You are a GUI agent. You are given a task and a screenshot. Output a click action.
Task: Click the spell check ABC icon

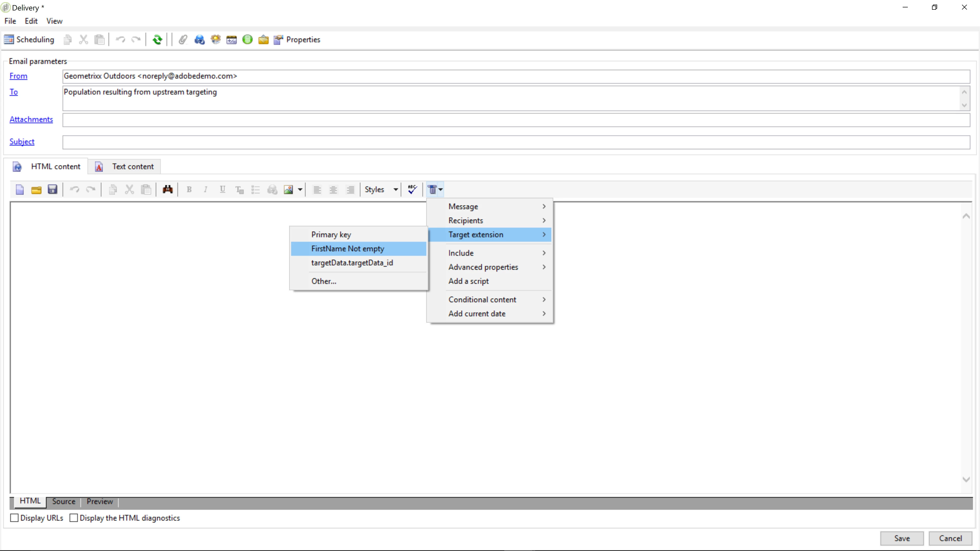pyautogui.click(x=412, y=189)
